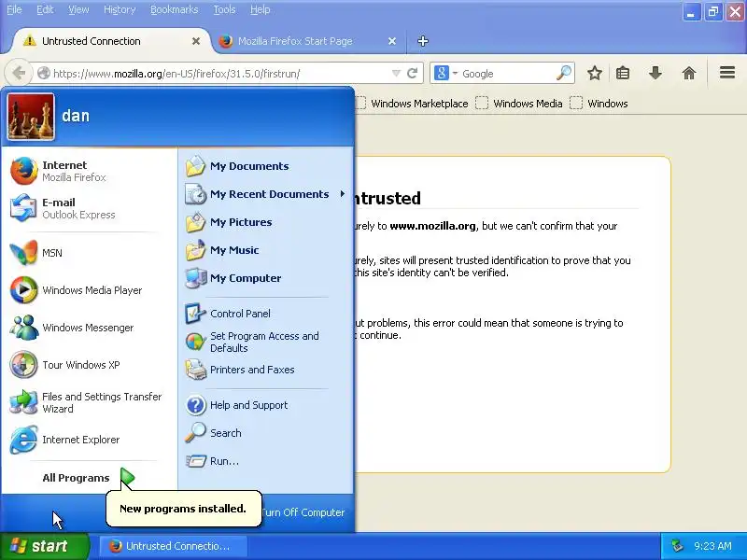Open My Documents folder
Image resolution: width=747 pixels, height=560 pixels.
[266, 166]
